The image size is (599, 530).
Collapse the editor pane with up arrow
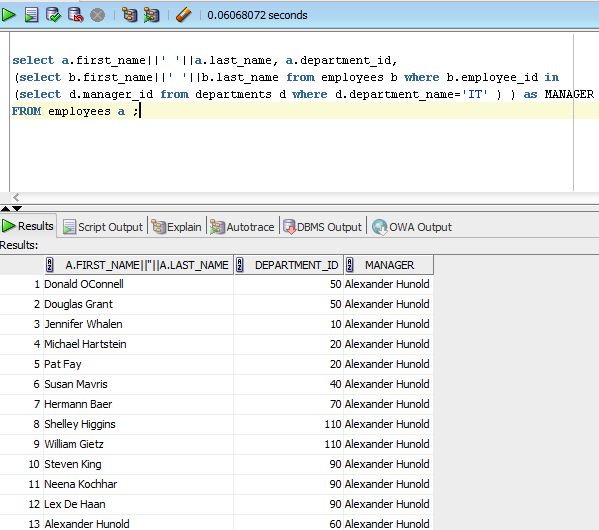click(5, 209)
